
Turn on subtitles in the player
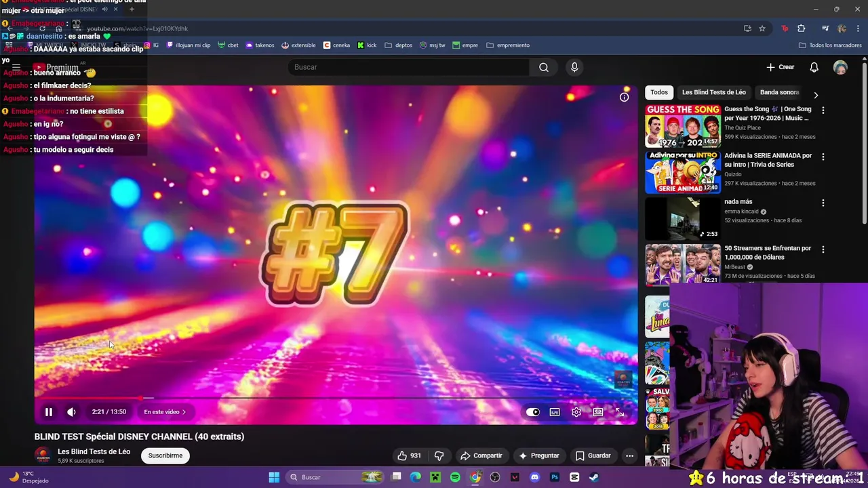point(555,412)
